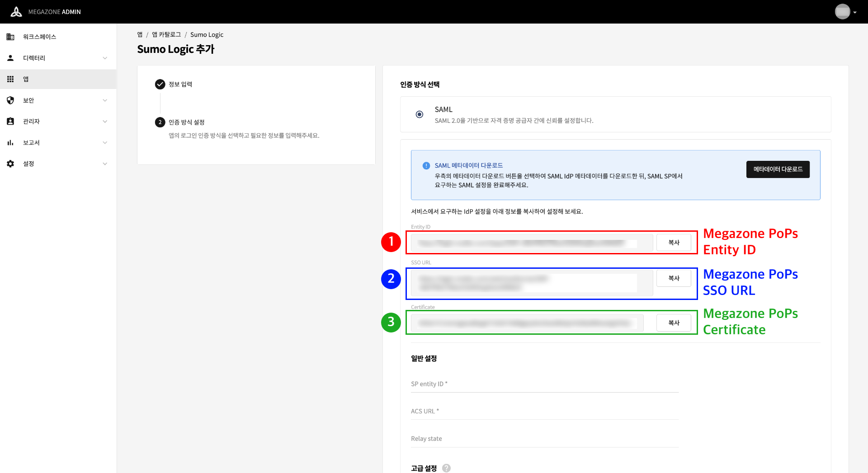The height and width of the screenshot is (473, 868).
Task: Click the blurred Certificate field
Action: 527,323
